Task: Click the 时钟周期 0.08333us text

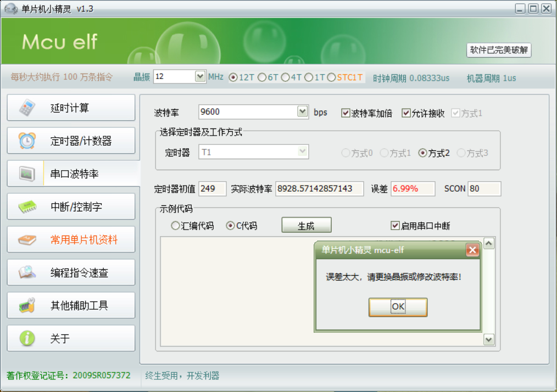Action: (x=411, y=78)
